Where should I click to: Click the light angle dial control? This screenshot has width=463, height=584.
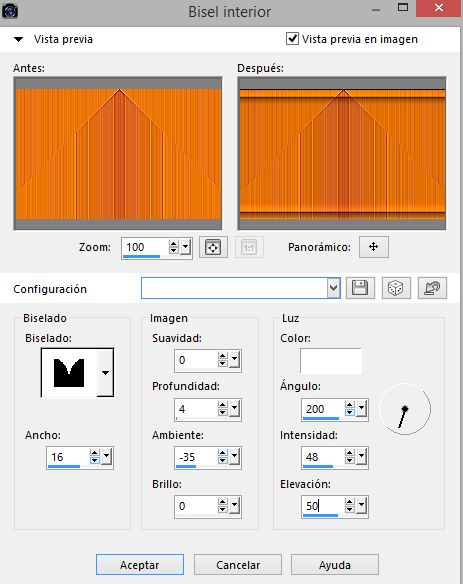[405, 409]
